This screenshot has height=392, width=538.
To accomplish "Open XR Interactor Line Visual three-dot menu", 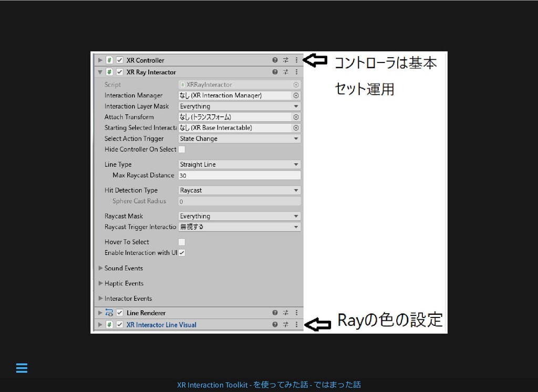I will pyautogui.click(x=296, y=324).
